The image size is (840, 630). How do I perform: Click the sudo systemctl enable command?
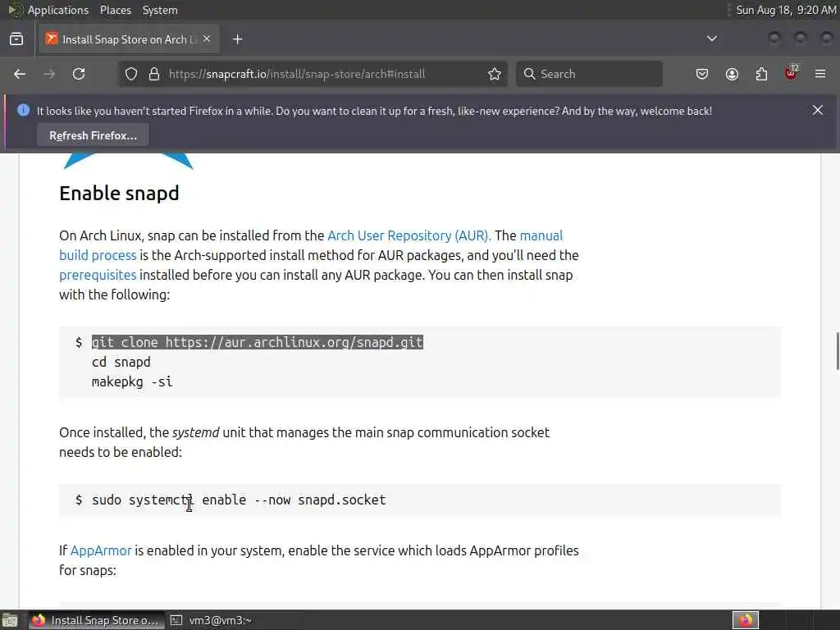239,500
